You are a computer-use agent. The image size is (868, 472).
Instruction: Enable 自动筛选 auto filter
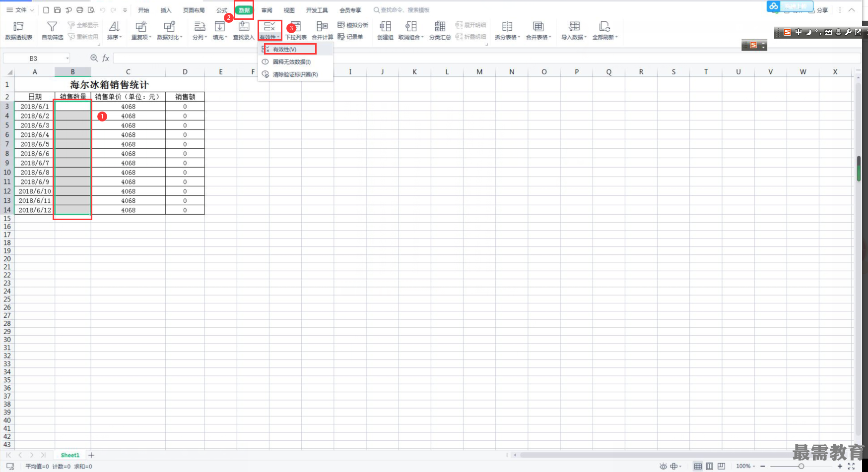[x=52, y=30]
